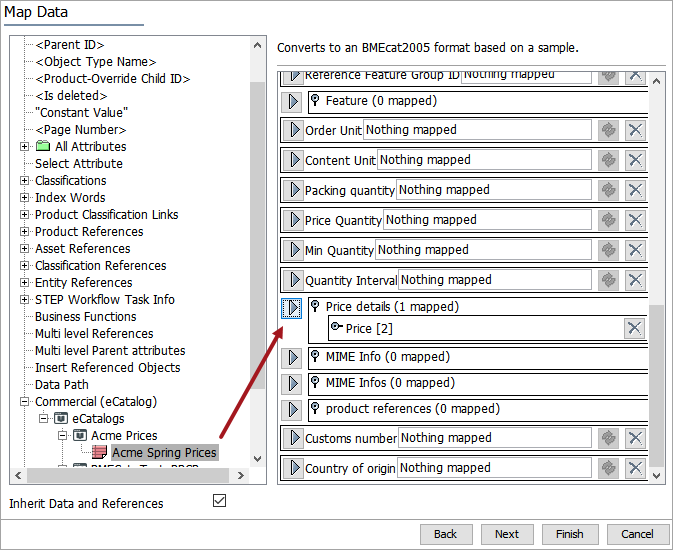Click the transform icon in the Country of origin row
Viewport: 673px width, 550px height.
pyautogui.click(x=608, y=468)
